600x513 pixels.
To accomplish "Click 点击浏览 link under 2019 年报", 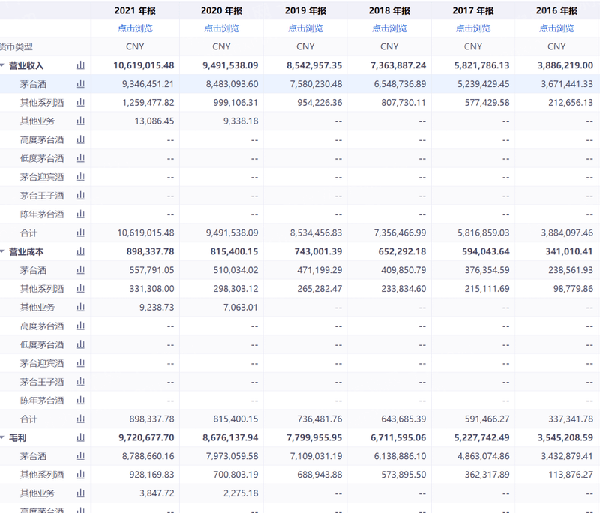I will [x=304, y=28].
